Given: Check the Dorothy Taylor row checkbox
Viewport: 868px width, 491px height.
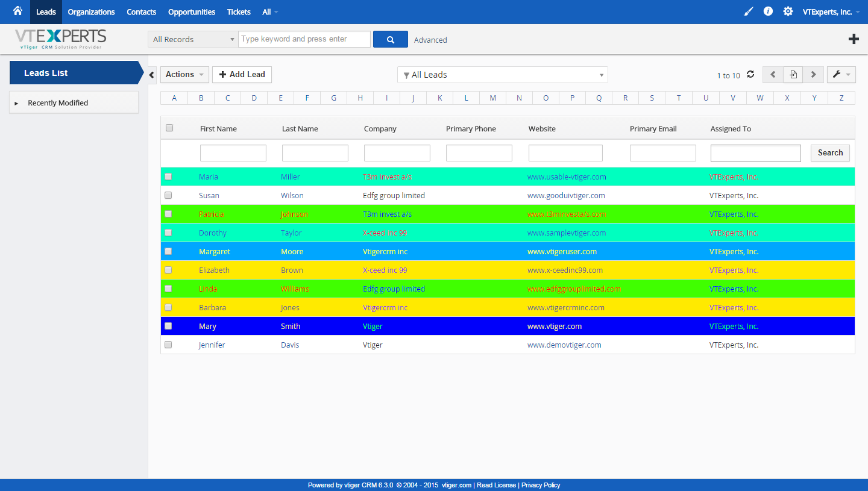Looking at the screenshot, I should [168, 233].
